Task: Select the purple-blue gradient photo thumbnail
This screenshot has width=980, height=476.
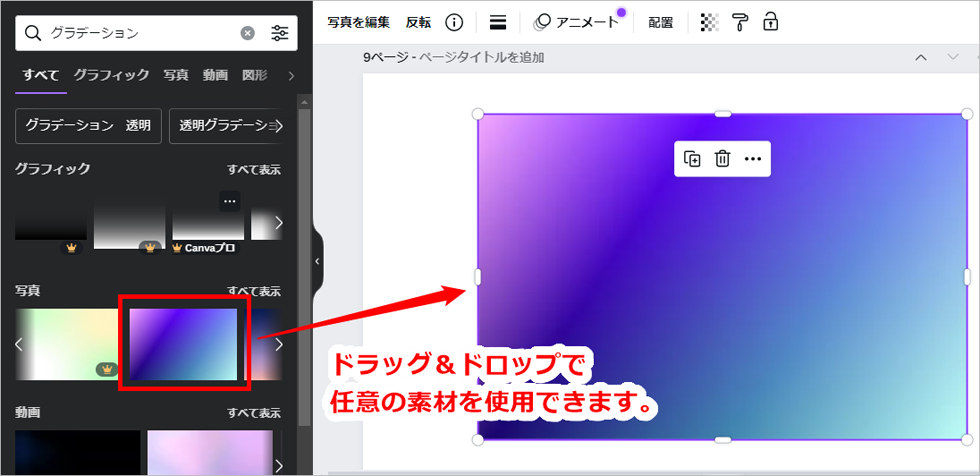Action: click(x=183, y=344)
